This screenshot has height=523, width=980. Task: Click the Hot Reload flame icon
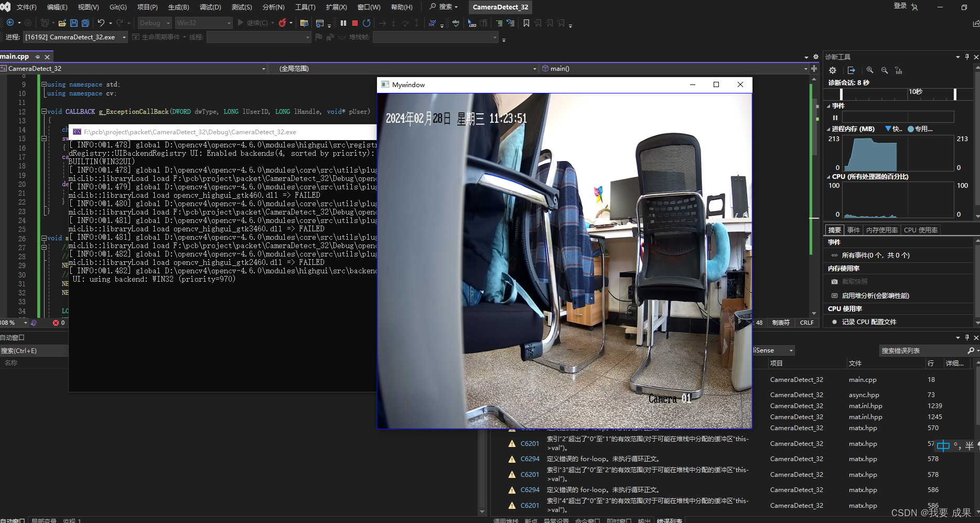(283, 23)
